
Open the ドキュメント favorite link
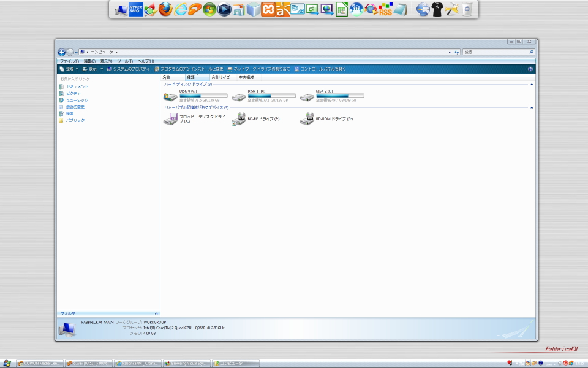pyautogui.click(x=77, y=86)
